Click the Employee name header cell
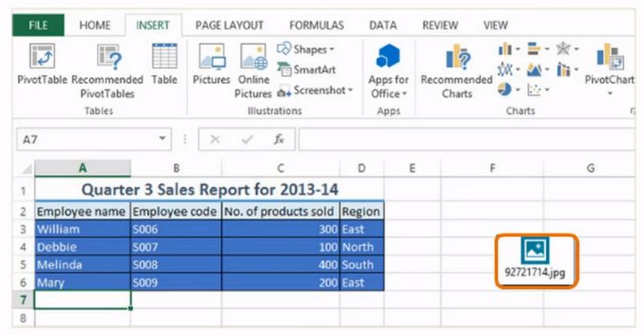 pos(82,211)
